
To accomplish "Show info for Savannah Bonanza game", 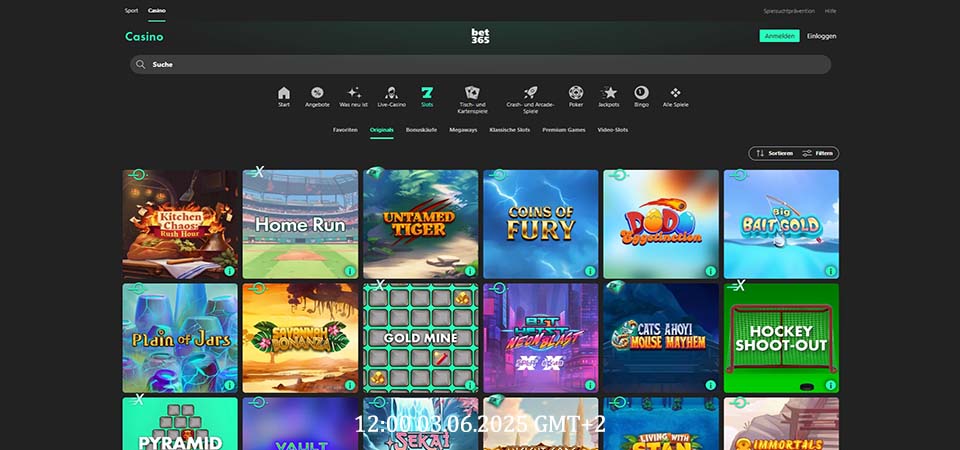I will [x=350, y=385].
